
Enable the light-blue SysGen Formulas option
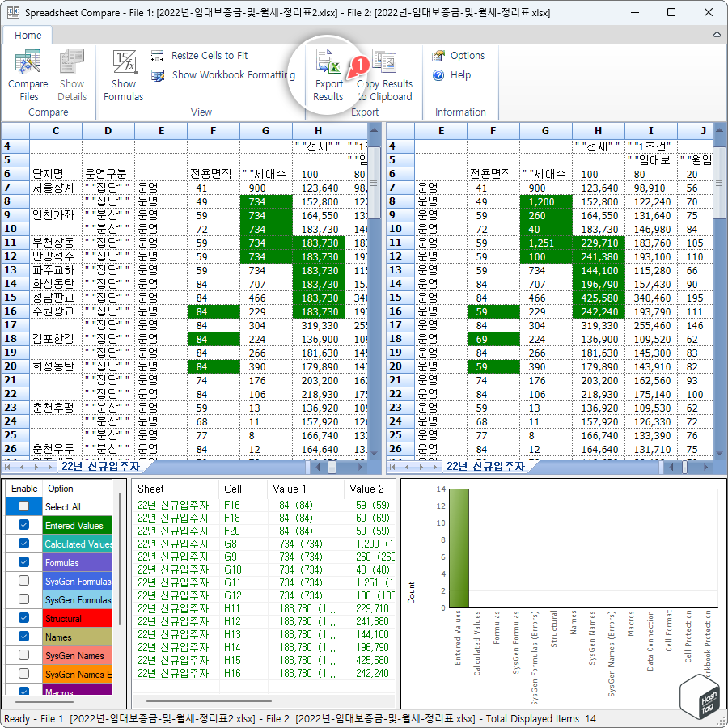point(23,599)
